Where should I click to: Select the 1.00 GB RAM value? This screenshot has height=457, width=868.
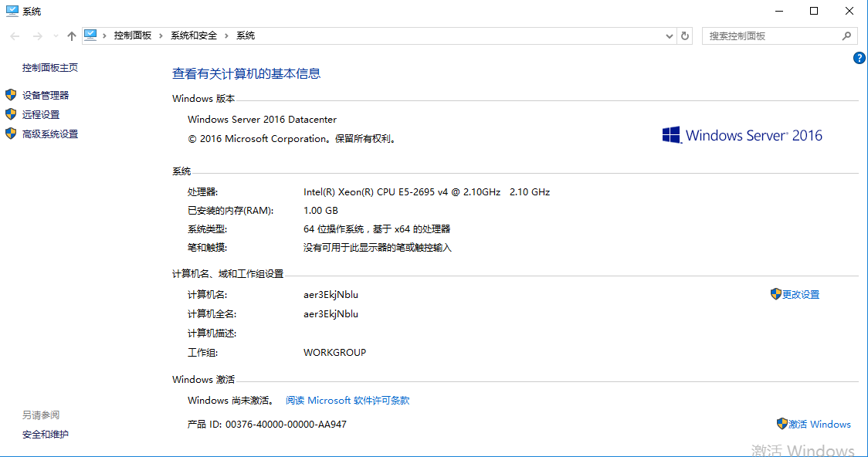[320, 211]
